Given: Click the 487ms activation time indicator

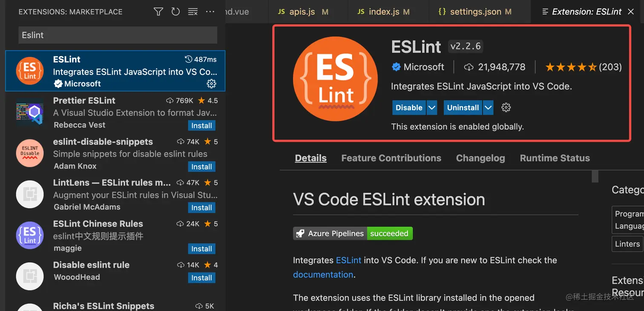Looking at the screenshot, I should [201, 59].
